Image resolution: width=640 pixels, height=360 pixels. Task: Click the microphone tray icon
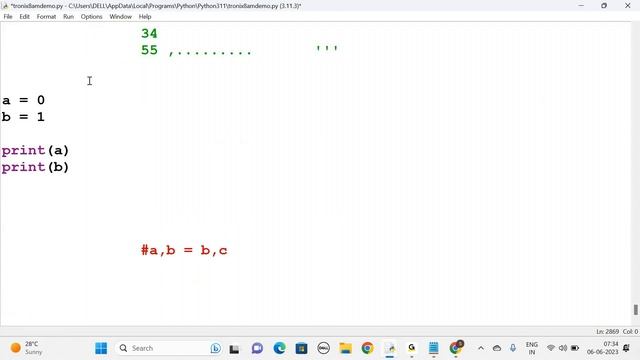coord(513,348)
